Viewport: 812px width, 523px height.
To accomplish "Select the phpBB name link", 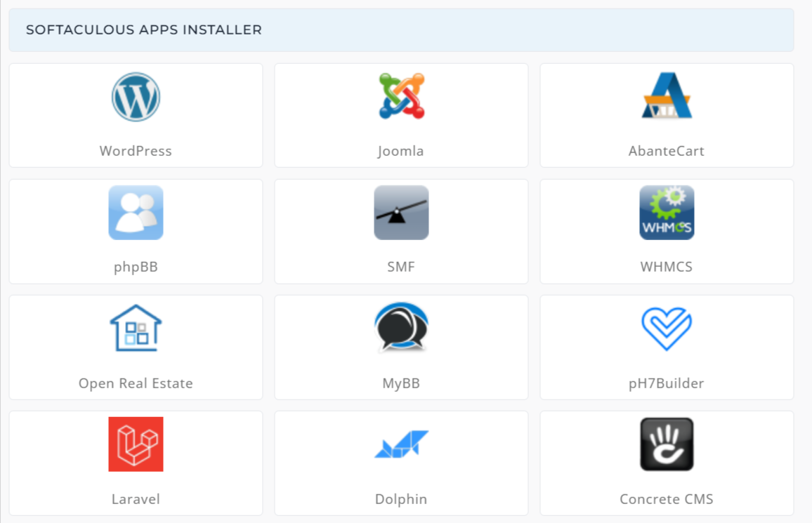I will tap(136, 267).
